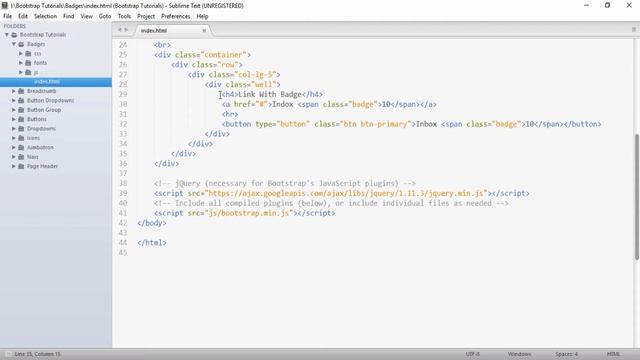Toggle sidebar using status bar corner icon
The image size is (640, 360).
coord(8,354)
